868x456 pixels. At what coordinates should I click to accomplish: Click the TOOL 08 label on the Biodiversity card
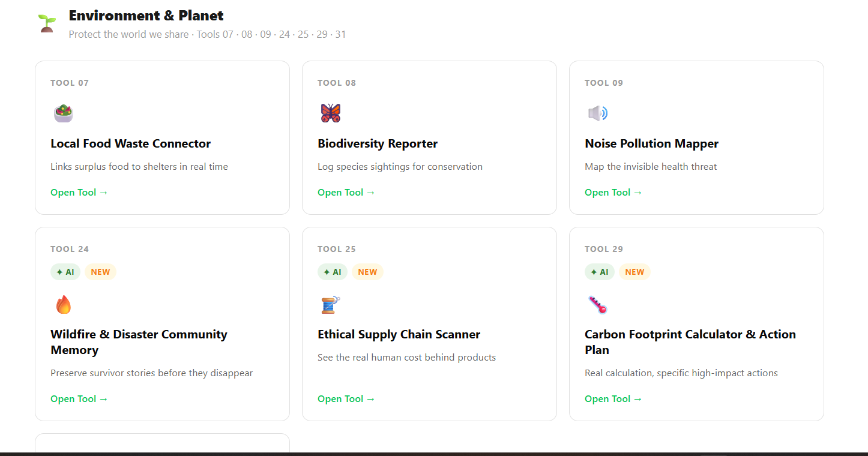tap(337, 83)
